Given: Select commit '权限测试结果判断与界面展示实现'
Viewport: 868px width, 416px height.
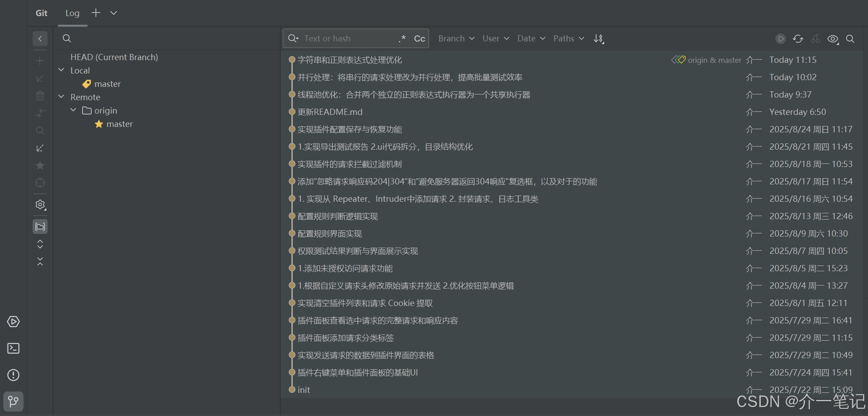Looking at the screenshot, I should tap(358, 251).
